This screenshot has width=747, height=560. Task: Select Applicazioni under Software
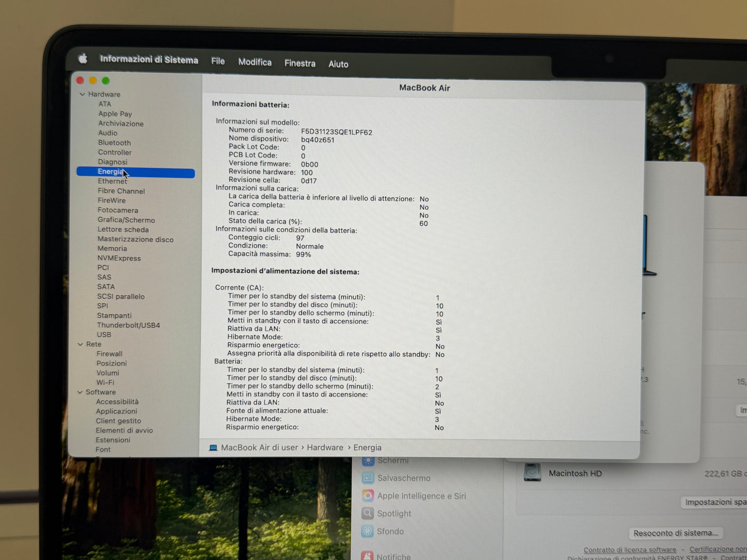(116, 411)
